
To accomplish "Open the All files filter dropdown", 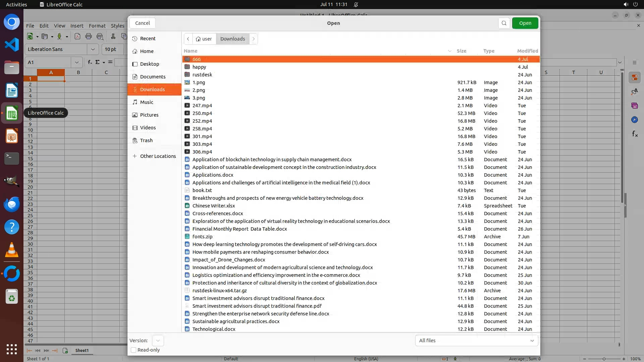I will [476, 341].
